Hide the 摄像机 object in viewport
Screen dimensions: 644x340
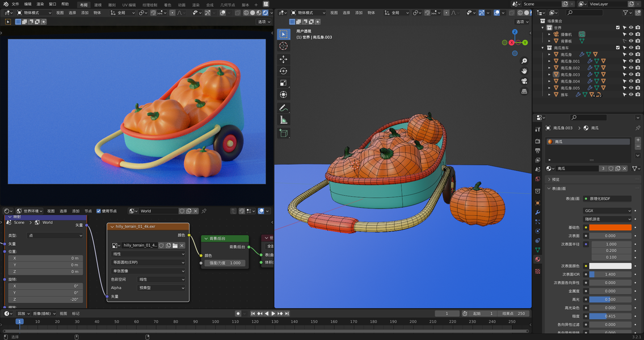click(x=631, y=35)
